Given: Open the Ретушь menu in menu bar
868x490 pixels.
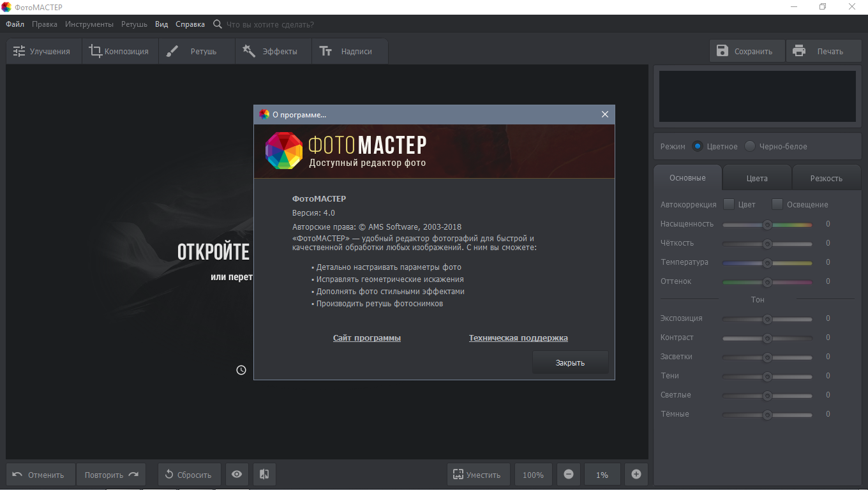Looking at the screenshot, I should pos(134,24).
